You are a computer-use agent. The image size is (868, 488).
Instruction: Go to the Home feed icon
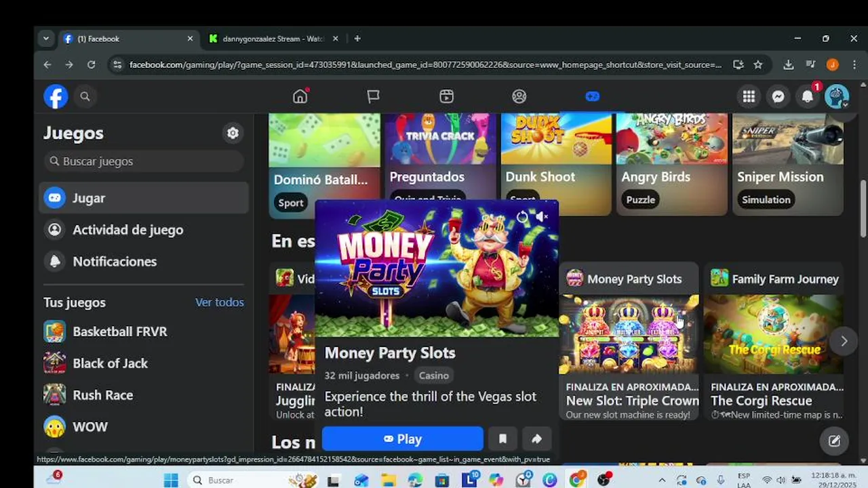(300, 96)
